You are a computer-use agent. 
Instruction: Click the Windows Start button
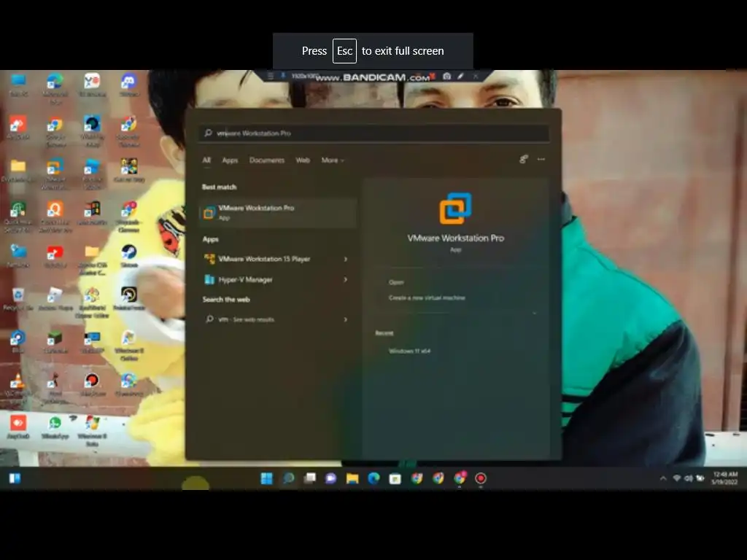pos(267,478)
